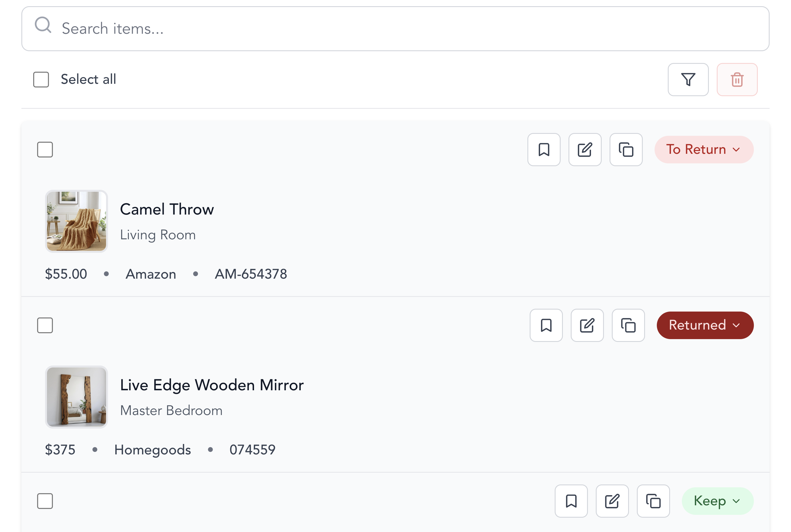This screenshot has height=532, width=791.
Task: Open the To Return status dropdown
Action: pos(704,149)
